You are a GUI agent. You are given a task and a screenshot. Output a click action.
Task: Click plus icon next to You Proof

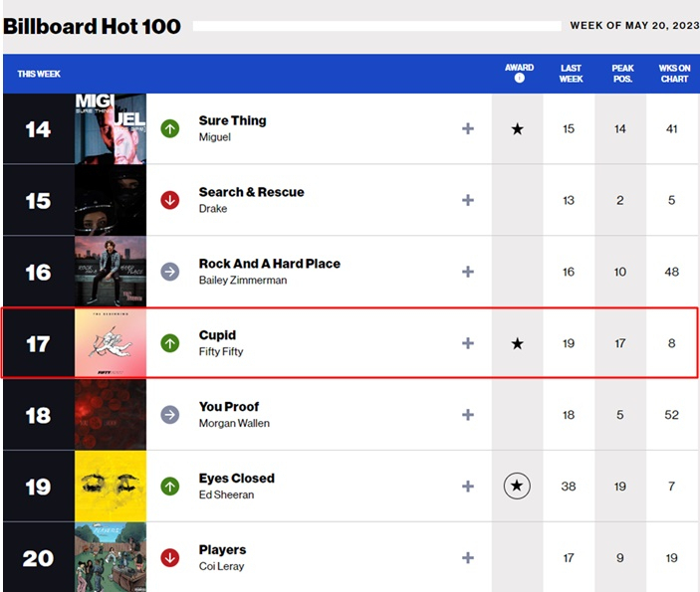(468, 415)
